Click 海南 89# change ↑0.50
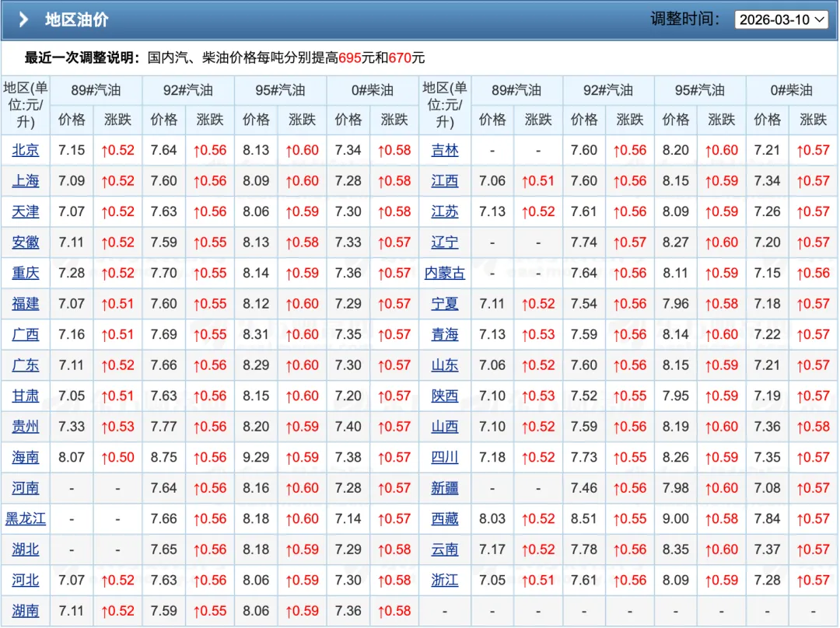The height and width of the screenshot is (628, 840). (118, 457)
